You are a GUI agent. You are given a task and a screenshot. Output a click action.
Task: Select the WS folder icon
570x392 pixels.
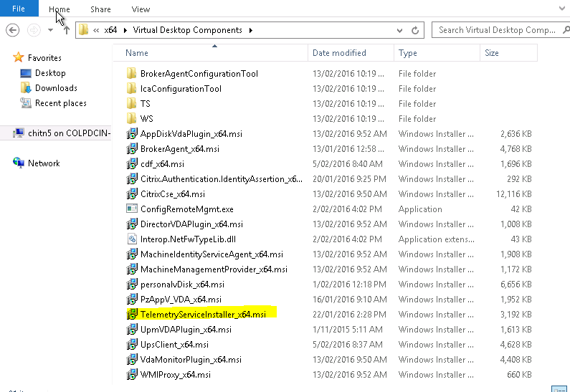[131, 118]
